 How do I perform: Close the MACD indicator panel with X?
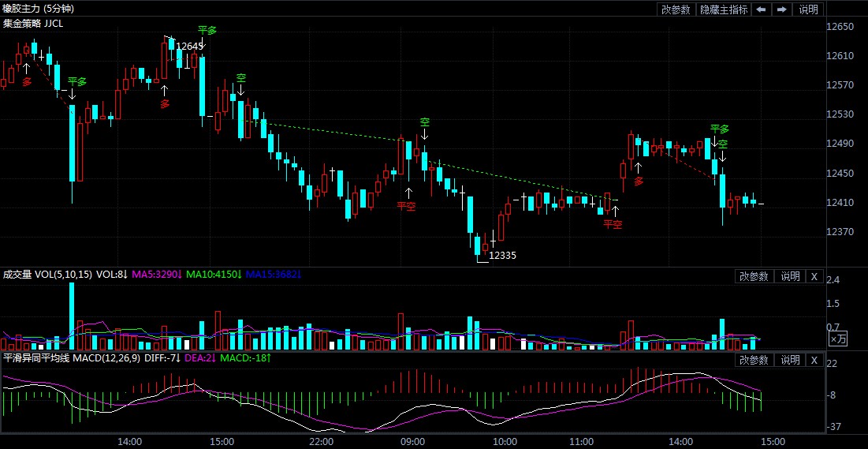click(814, 360)
